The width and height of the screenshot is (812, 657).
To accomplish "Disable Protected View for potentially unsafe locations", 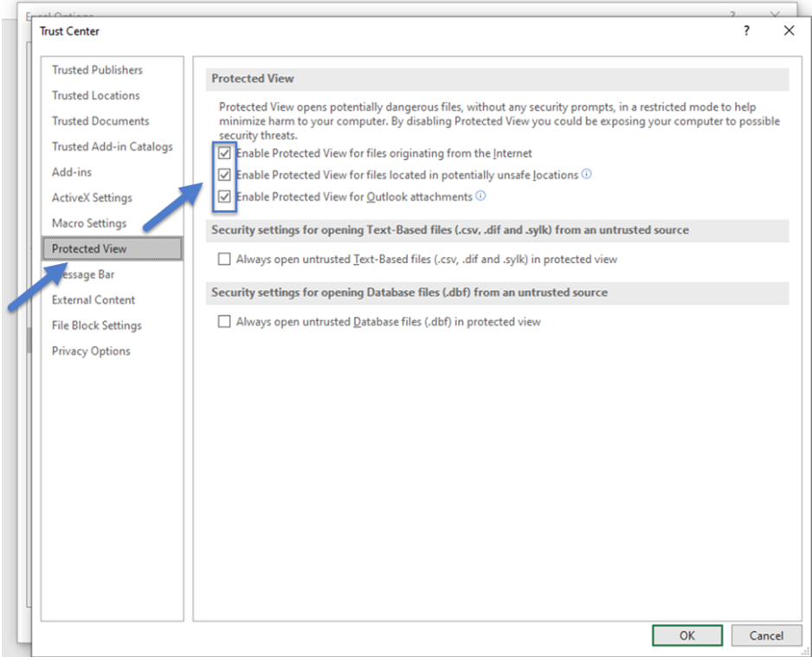I will [225, 175].
